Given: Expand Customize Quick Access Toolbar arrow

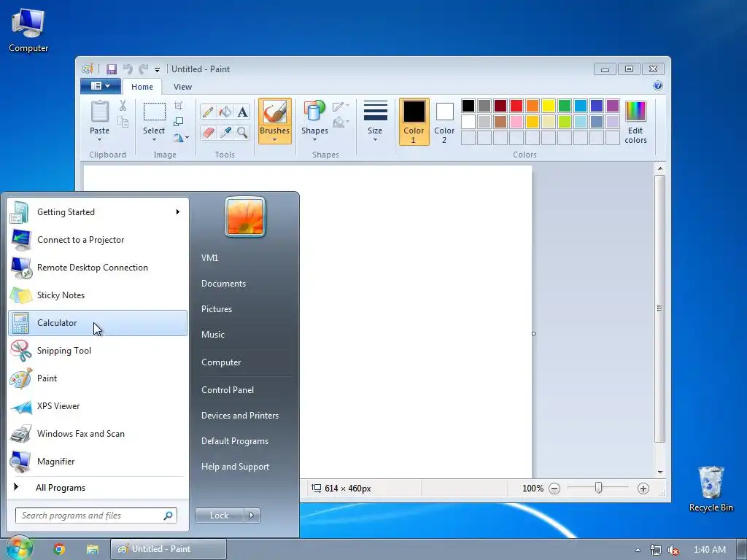Looking at the screenshot, I should pos(157,69).
